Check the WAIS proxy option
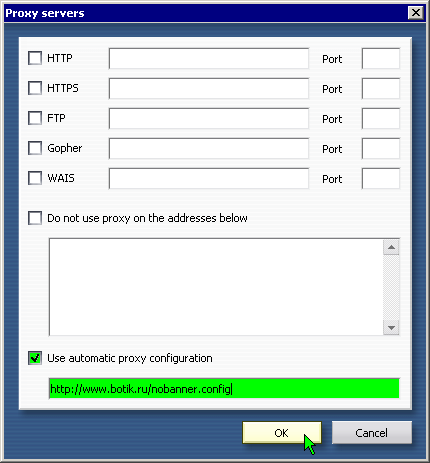Screen dimensions: 430x463 (35, 178)
